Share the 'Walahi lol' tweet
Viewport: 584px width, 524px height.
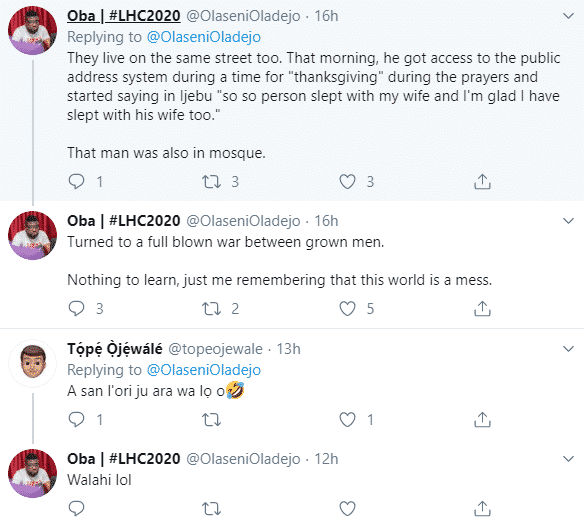coord(482,508)
